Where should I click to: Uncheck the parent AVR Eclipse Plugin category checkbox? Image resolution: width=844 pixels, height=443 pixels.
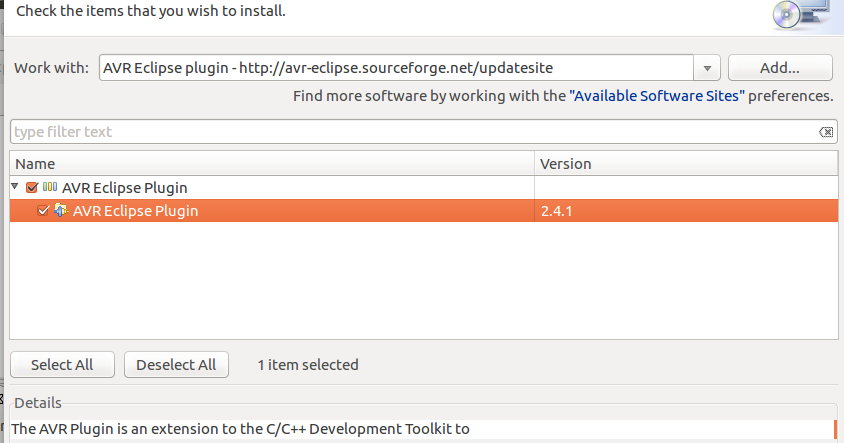[32, 187]
